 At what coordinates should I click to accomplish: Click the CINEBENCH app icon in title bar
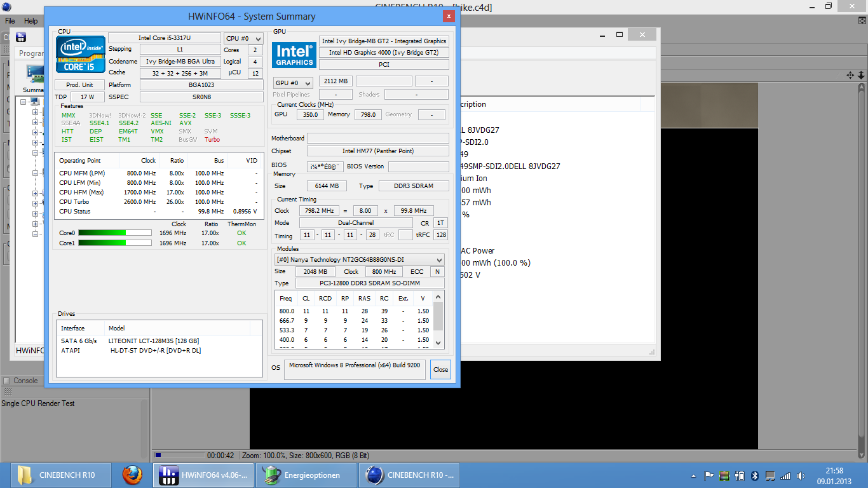(x=6, y=7)
